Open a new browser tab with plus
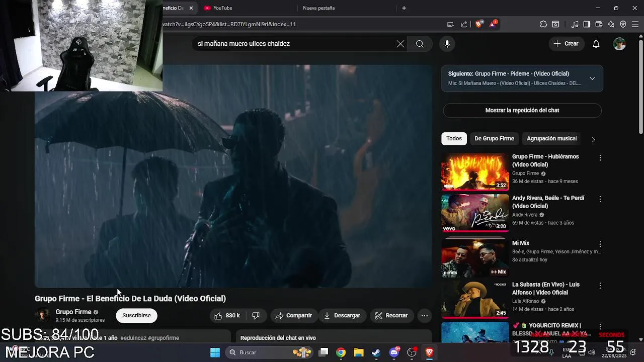 click(404, 8)
